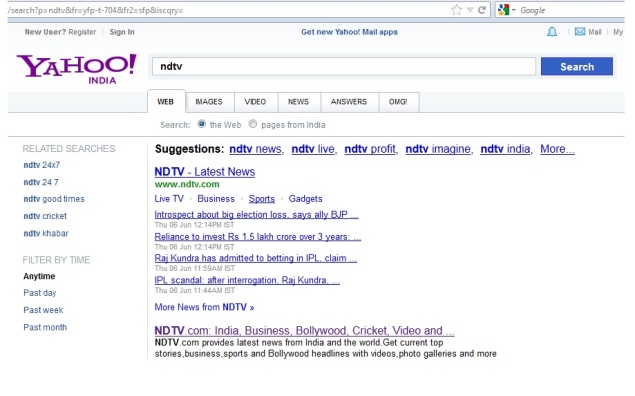The image size is (635, 396).
Task: Switch to the IMAGES tab
Action: tap(209, 102)
